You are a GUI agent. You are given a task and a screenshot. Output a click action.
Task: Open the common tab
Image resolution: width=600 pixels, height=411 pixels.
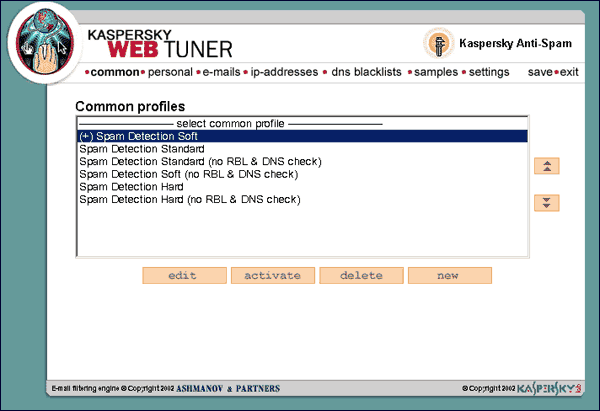coord(115,72)
